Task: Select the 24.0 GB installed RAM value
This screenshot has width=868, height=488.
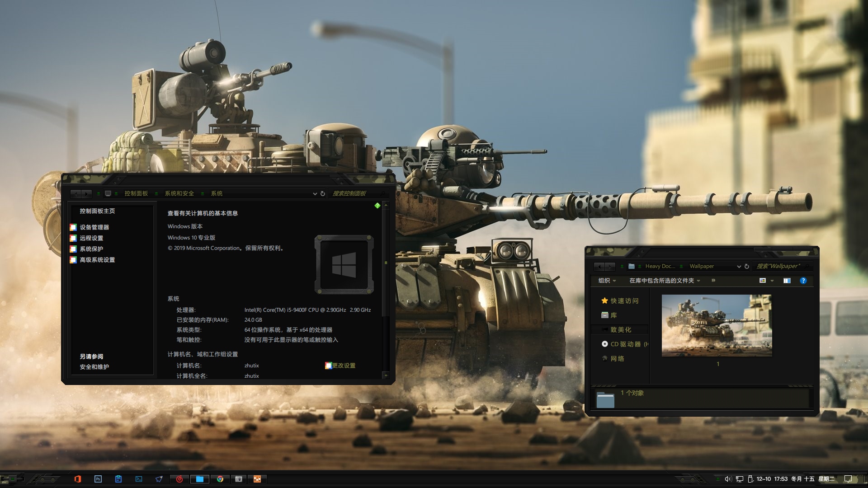Action: pos(253,320)
